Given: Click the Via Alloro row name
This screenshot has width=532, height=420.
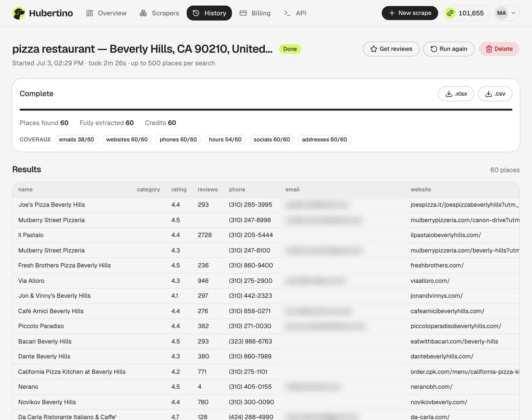Looking at the screenshot, I should pos(31,281).
